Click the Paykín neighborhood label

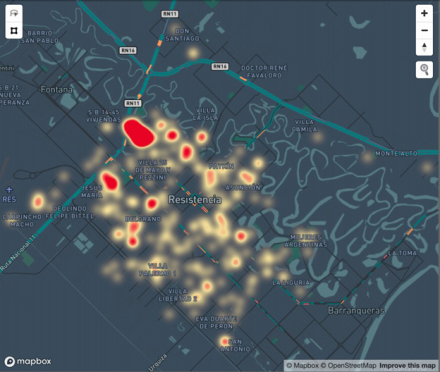[x=221, y=166]
